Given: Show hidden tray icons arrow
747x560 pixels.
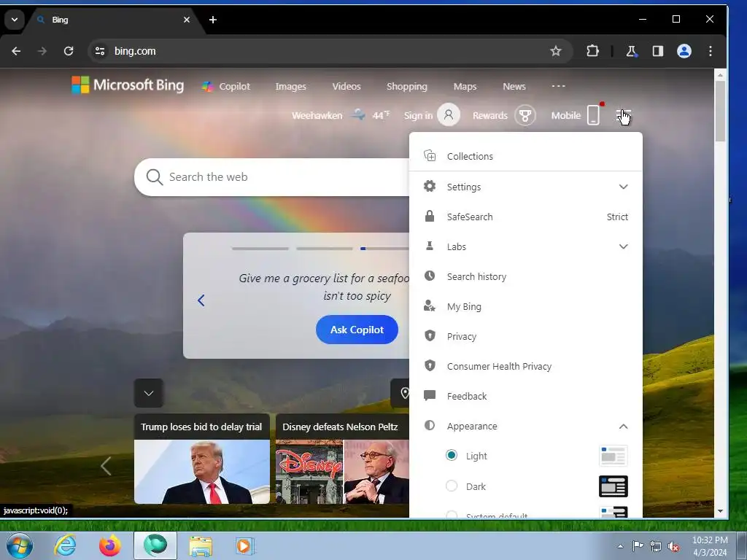Looking at the screenshot, I should (620, 546).
